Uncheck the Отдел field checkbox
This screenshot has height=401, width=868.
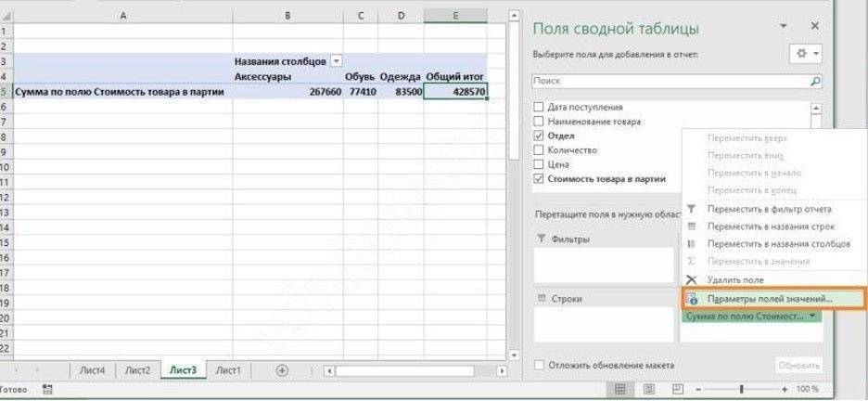click(538, 136)
